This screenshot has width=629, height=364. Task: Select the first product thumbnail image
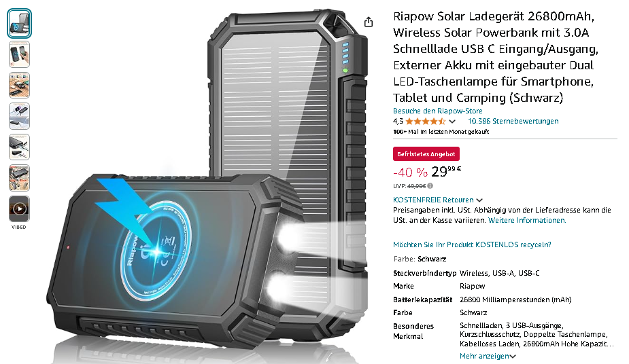19,23
